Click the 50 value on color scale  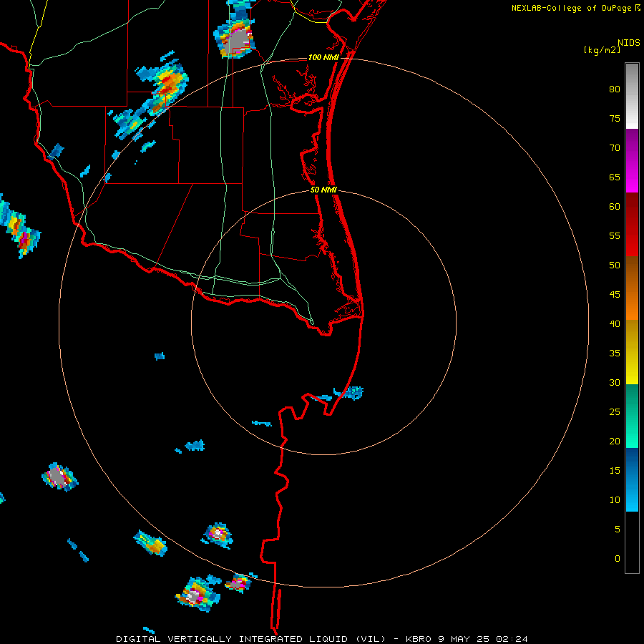click(615, 265)
